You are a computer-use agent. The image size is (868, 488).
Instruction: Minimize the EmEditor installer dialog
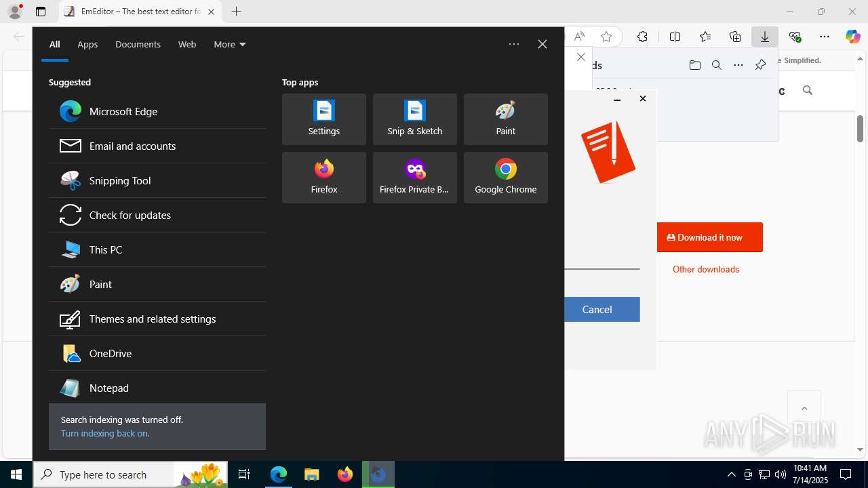tap(617, 99)
